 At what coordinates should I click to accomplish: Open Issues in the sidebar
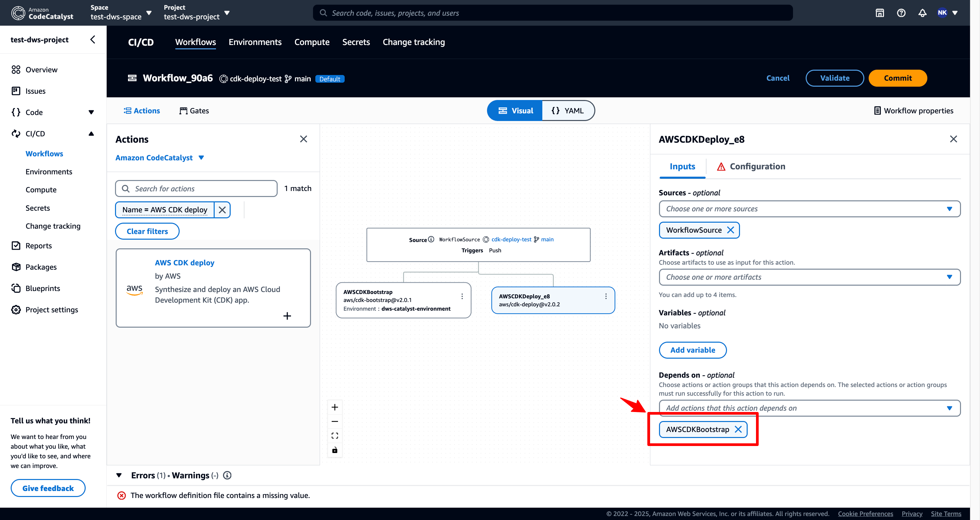pyautogui.click(x=35, y=91)
